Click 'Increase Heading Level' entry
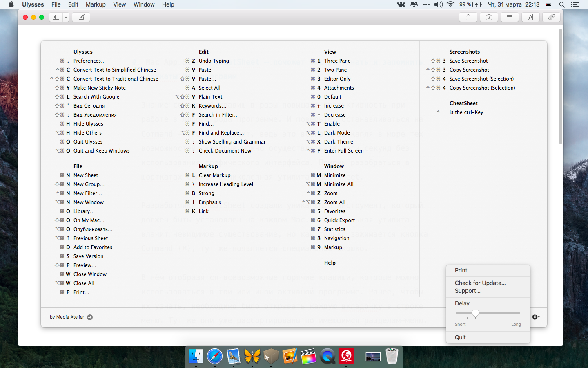 226,184
